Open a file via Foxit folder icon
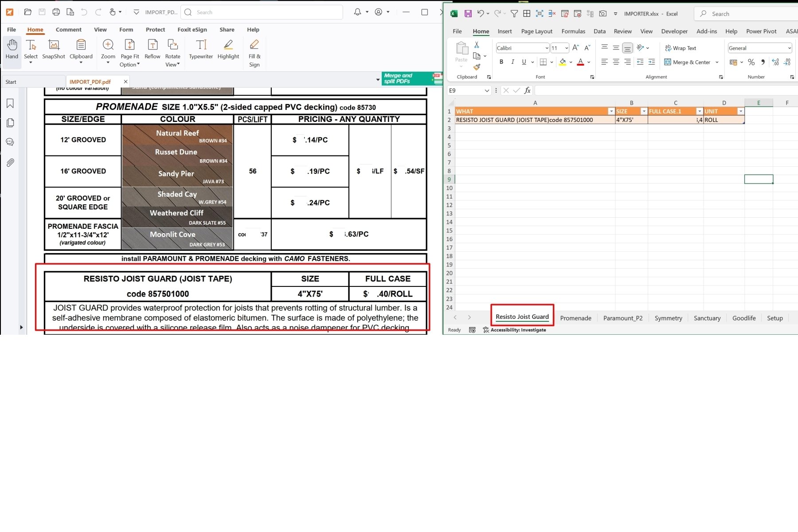Image resolution: width=798 pixels, height=532 pixels. click(x=27, y=12)
